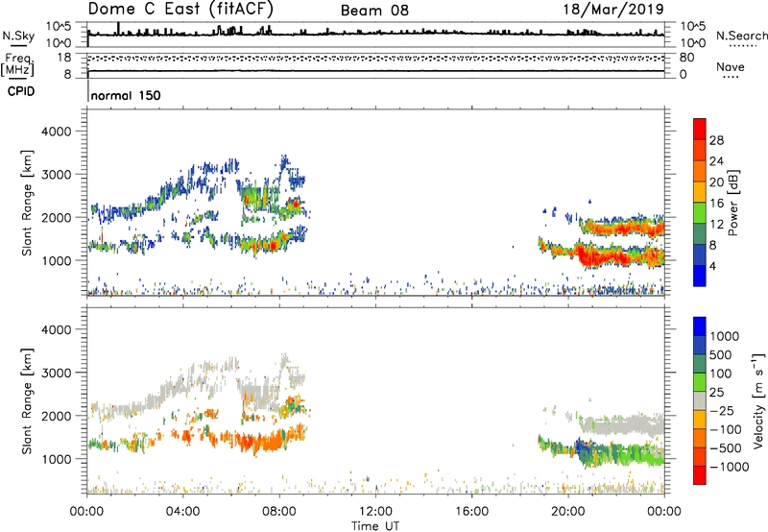Click the "Power [dB]" colorbar title
The height and width of the screenshot is (532, 768).
point(732,204)
